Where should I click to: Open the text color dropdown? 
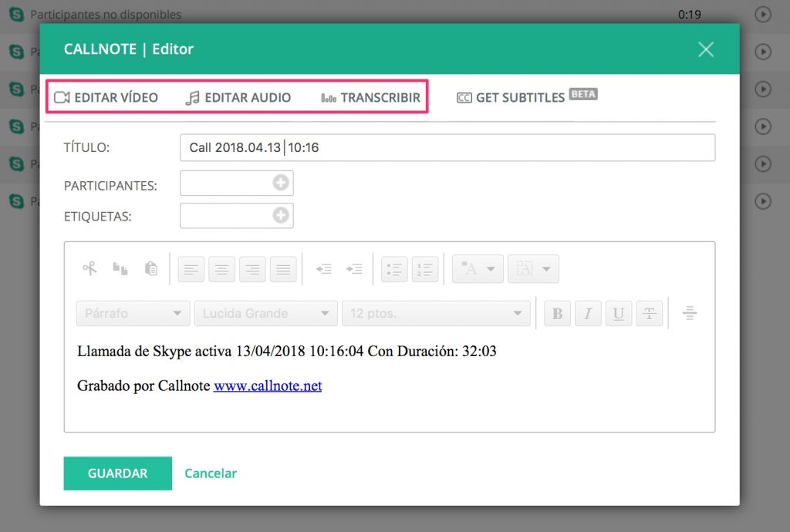point(478,269)
